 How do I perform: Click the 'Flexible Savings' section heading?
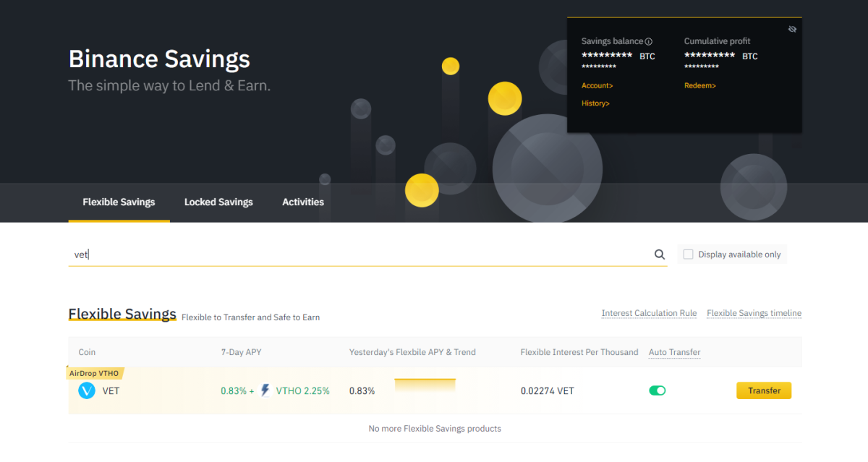tap(122, 314)
